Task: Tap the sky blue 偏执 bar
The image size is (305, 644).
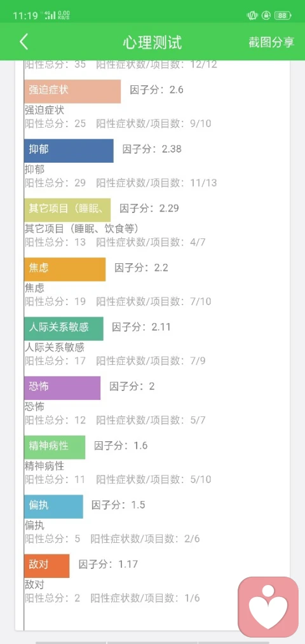Action: (x=53, y=507)
